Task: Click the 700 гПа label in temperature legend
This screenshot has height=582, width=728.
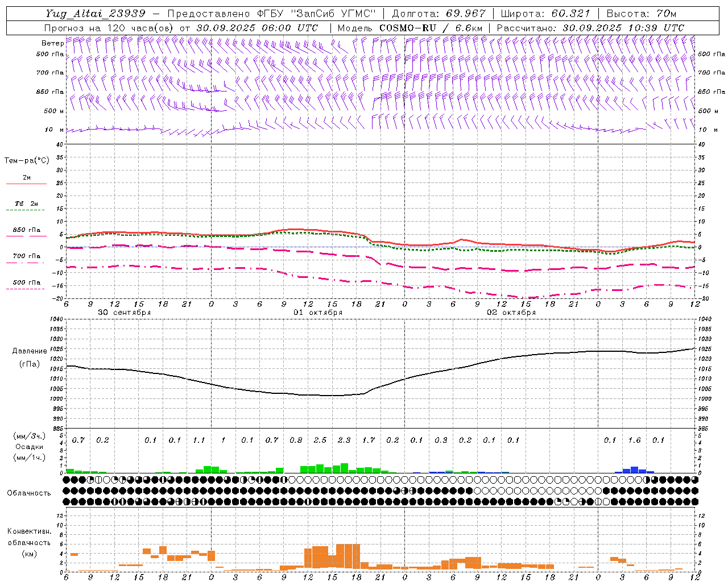Action: point(27,256)
